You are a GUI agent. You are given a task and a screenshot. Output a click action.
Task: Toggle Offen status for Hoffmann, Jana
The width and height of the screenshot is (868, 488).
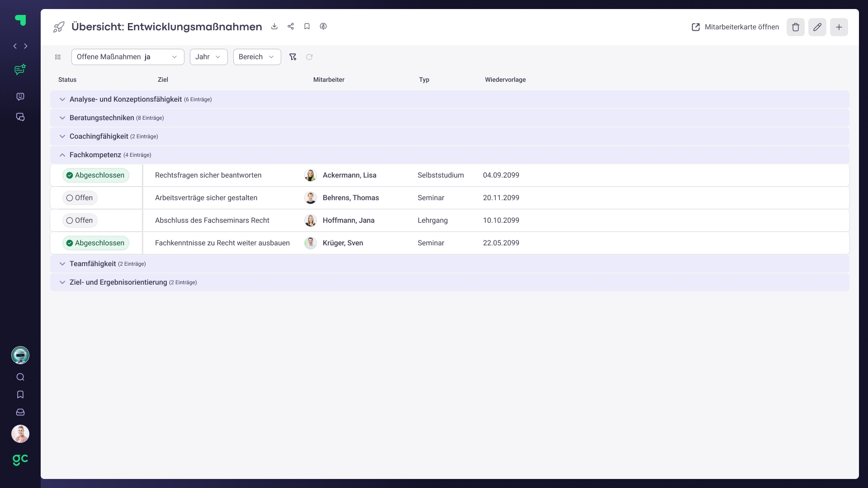pos(80,221)
